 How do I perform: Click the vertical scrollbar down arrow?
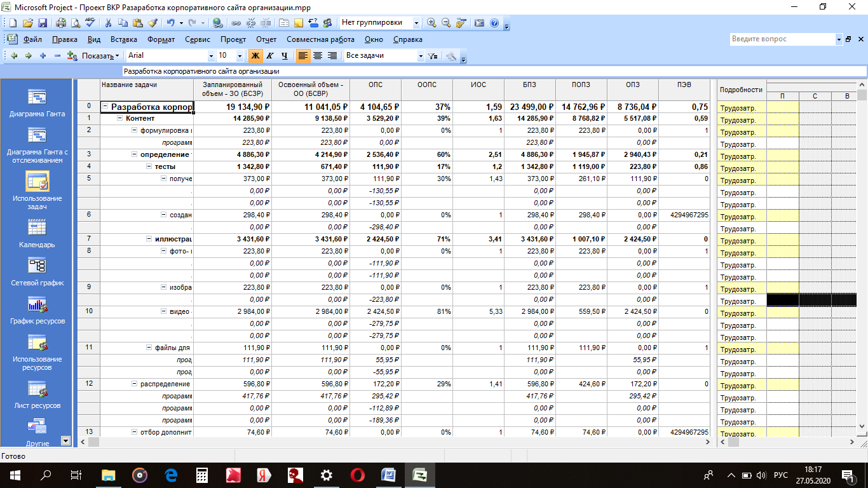pos(862,426)
